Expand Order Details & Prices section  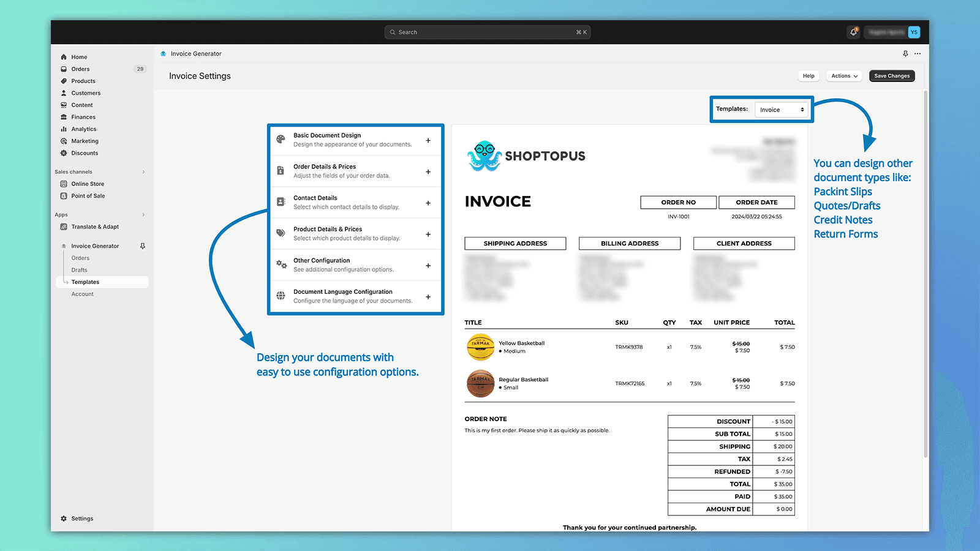(x=428, y=171)
